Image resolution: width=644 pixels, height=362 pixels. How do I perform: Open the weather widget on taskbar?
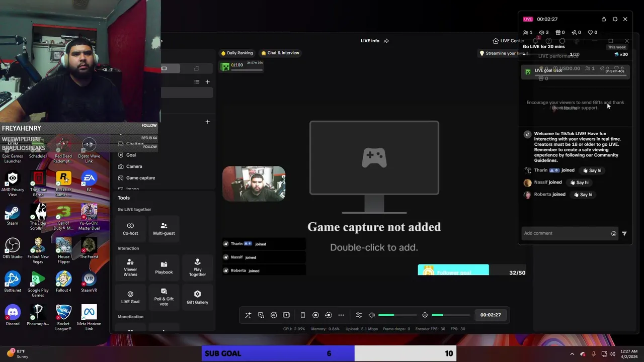[18, 354]
